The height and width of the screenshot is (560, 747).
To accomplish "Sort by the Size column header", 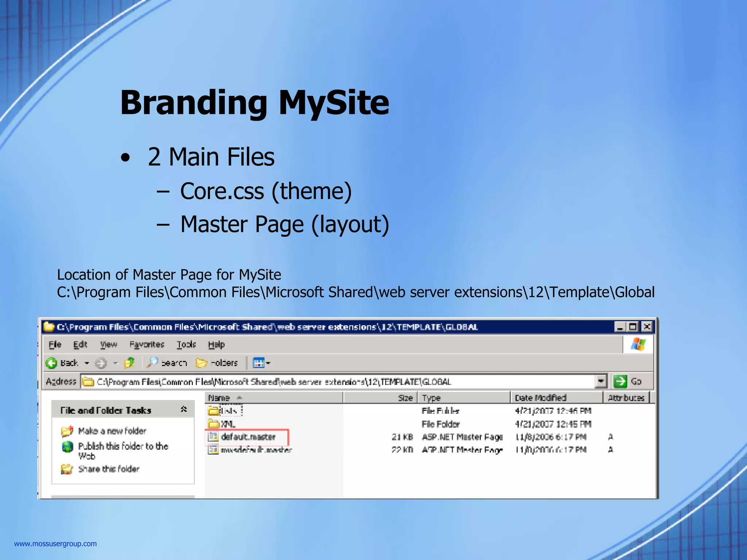I will tap(380, 398).
